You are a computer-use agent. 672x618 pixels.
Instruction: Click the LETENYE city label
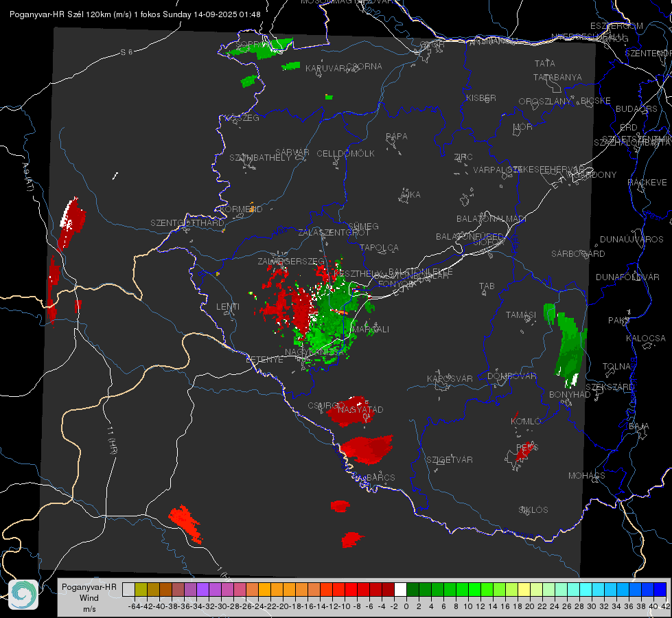coord(264,360)
